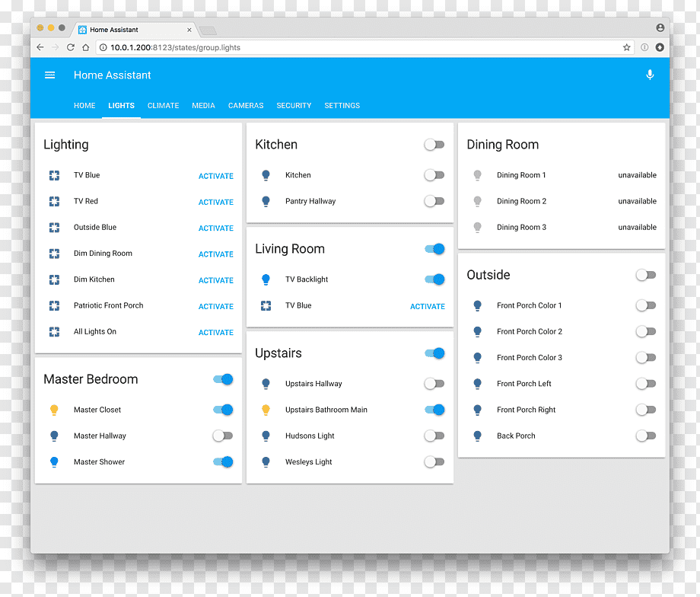Click the Back Porch bulb icon
Image resolution: width=700 pixels, height=597 pixels.
click(x=477, y=436)
